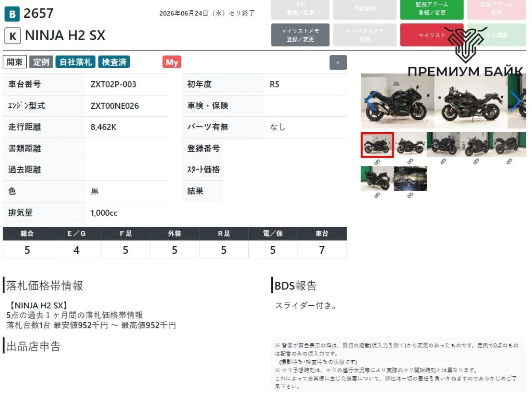
Task: Click the 総合 overall score 5
Action: coord(27,250)
